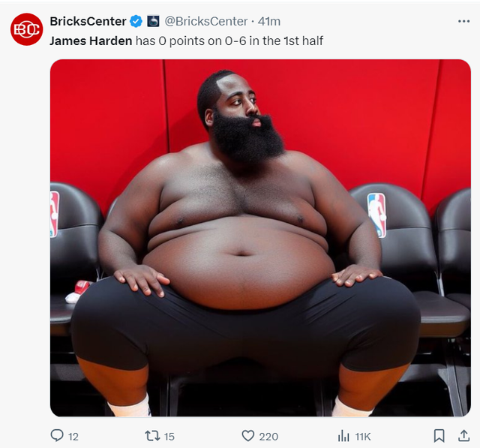Viewport: 480px width, 448px height.
Task: Click the like count 220
Action: point(268,436)
